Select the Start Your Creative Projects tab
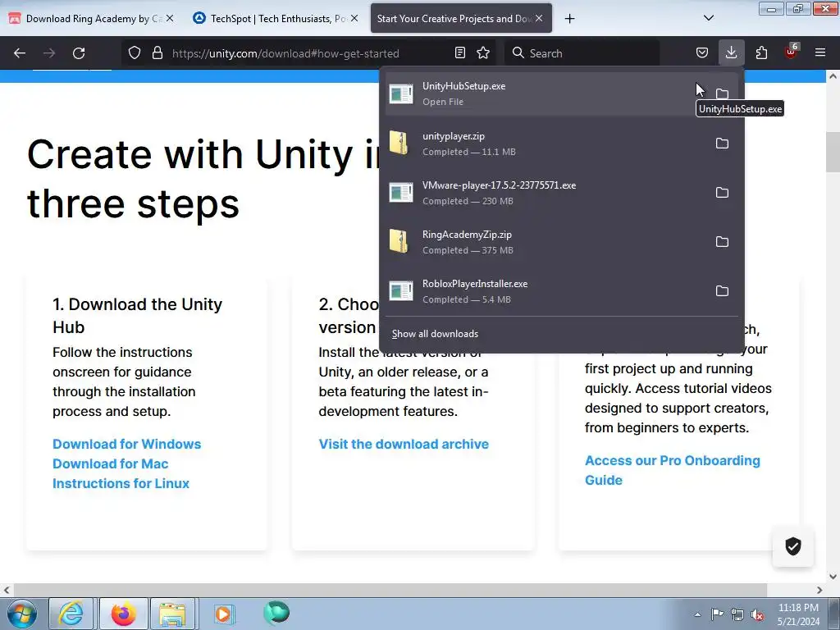Screen dimensions: 840x630 (x=454, y=19)
